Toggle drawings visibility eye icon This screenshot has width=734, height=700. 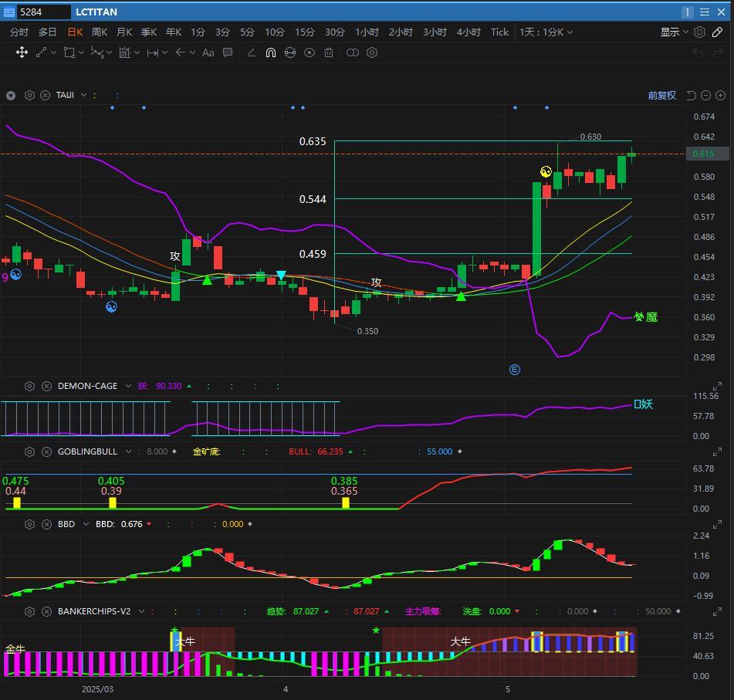click(x=309, y=52)
